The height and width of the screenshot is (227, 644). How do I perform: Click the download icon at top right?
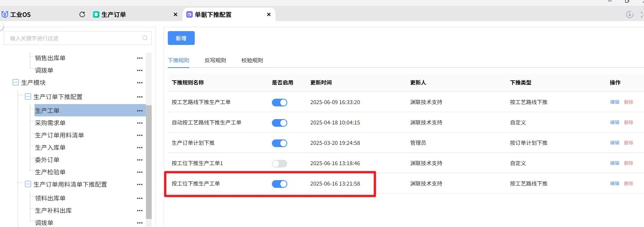click(629, 15)
